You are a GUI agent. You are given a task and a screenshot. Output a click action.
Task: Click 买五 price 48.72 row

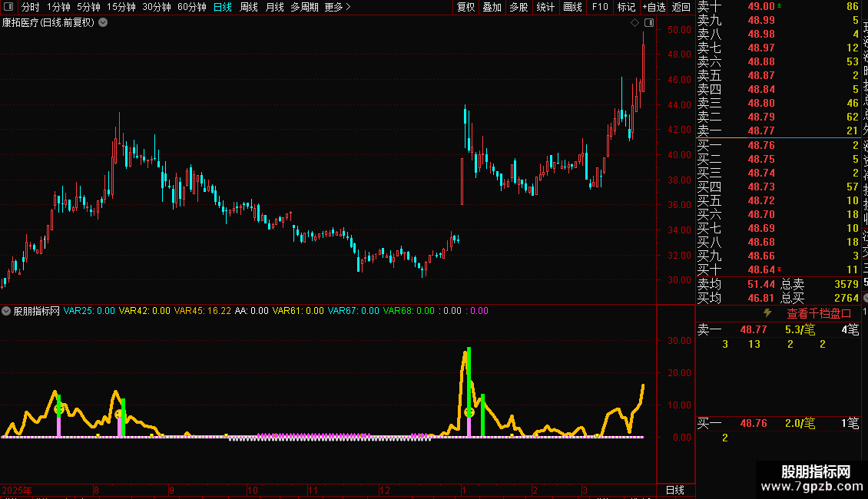tap(778, 201)
